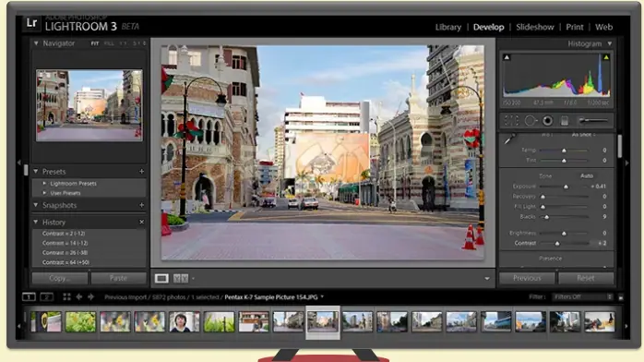
Task: Open the Print module
Action: tap(575, 27)
